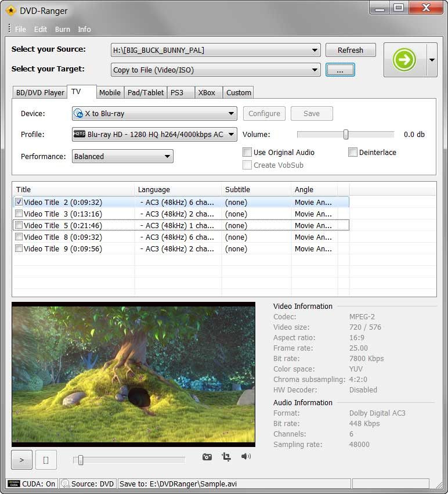
Task: Check Video Title 9 checkbox
Action: [19, 248]
